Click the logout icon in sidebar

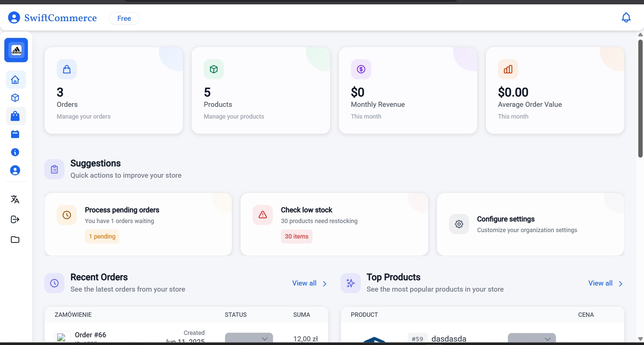15,220
